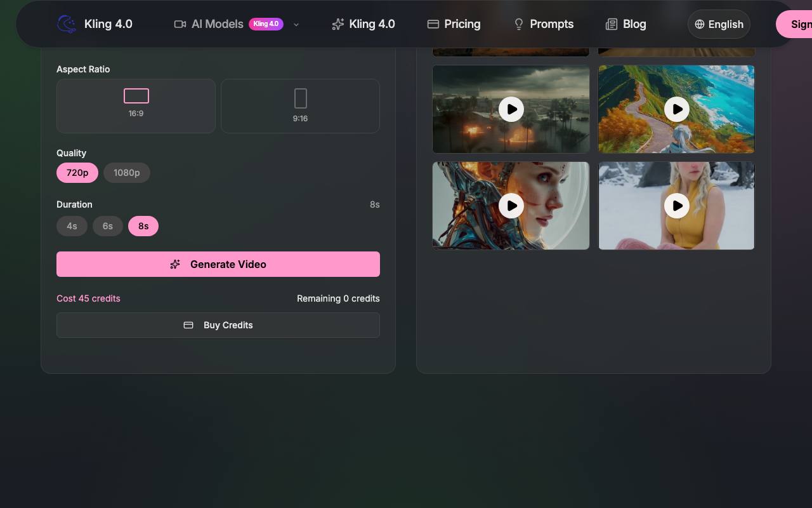The height and width of the screenshot is (508, 812).
Task: Click the "Cost 45 credits" text
Action: pos(88,298)
